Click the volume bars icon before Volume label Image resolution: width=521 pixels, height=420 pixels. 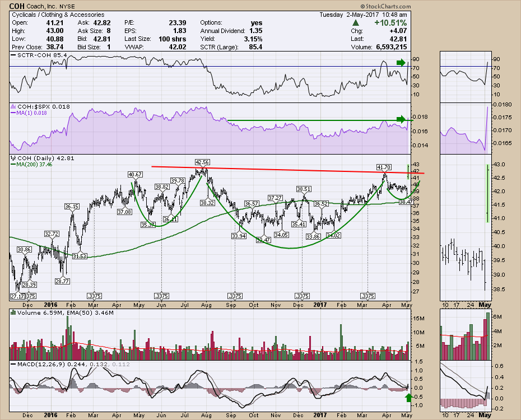13,312
